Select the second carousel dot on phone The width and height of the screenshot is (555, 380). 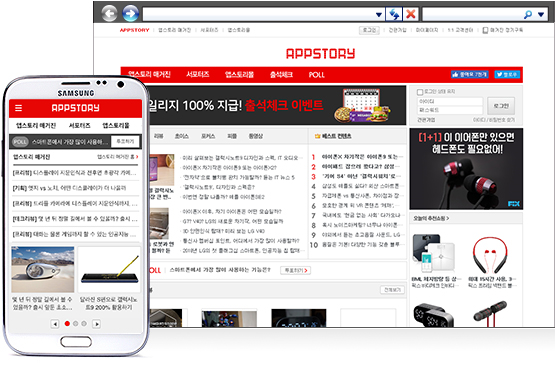click(75, 323)
